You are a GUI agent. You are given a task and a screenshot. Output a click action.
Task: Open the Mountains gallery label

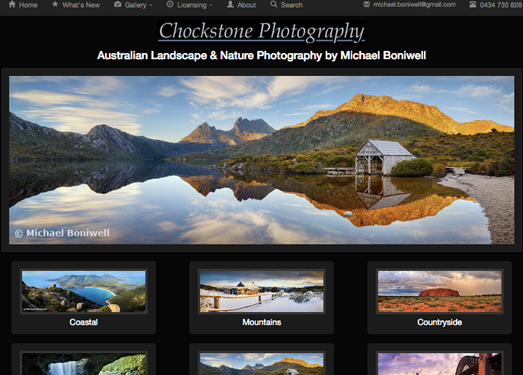click(262, 322)
